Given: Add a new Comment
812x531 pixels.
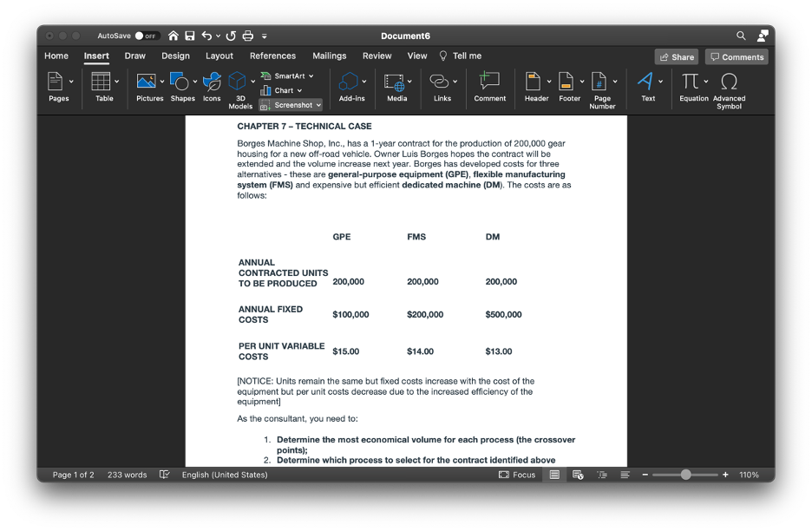Looking at the screenshot, I should tap(489, 87).
